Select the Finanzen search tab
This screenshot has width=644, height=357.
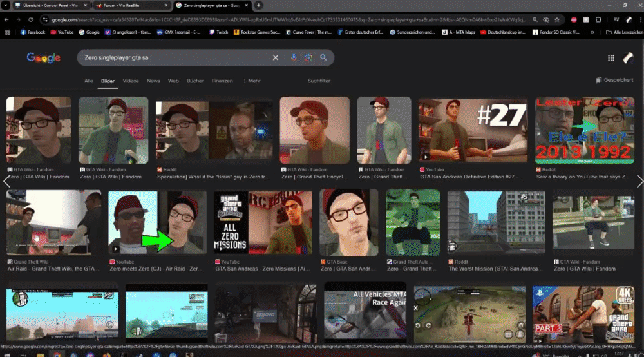click(x=222, y=81)
